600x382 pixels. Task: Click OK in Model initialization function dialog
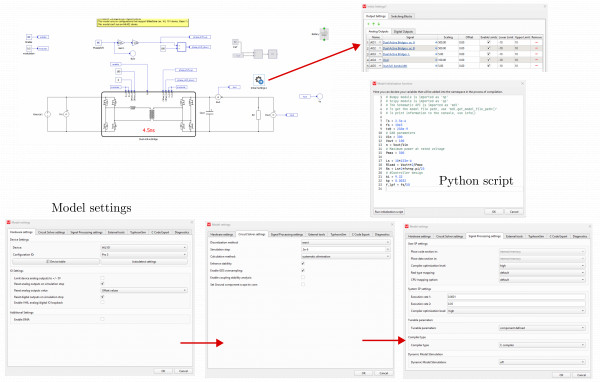[x=494, y=212]
